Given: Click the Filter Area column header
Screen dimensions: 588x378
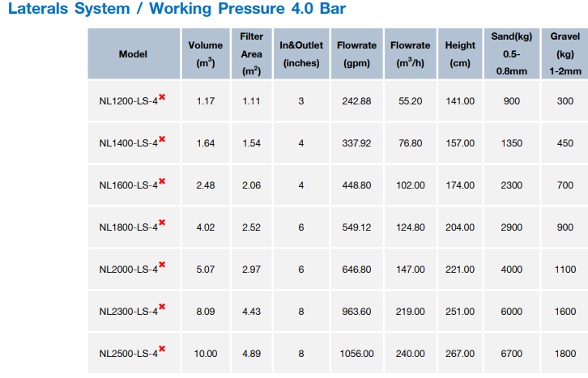Looking at the screenshot, I should click(x=251, y=54).
